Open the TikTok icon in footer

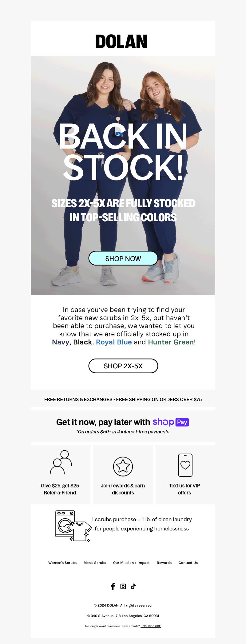(133, 586)
